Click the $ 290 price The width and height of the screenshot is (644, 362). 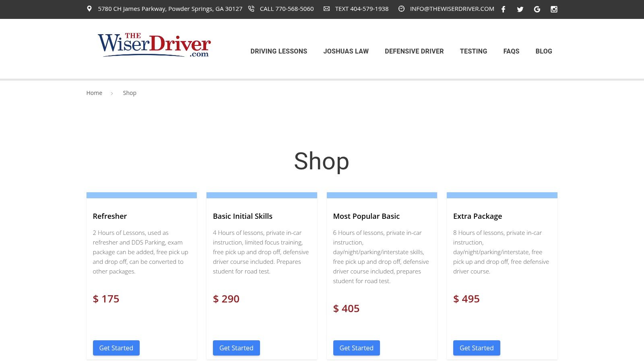(x=226, y=299)
